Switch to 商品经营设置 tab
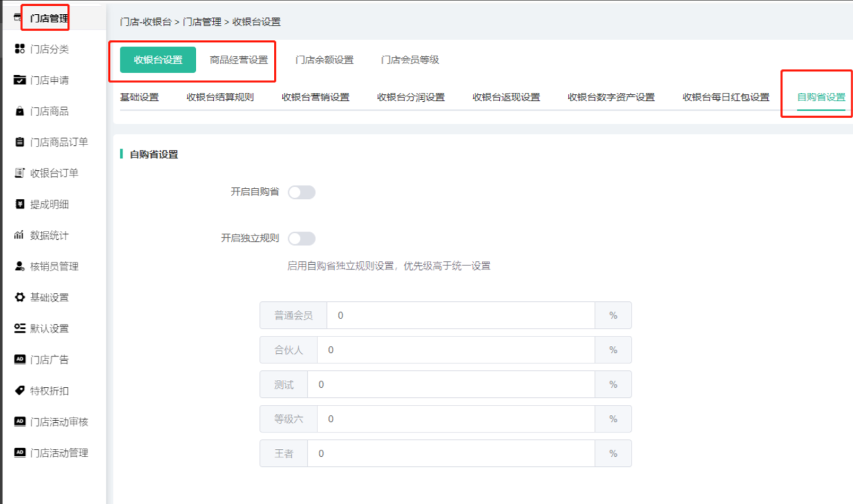 click(x=239, y=60)
